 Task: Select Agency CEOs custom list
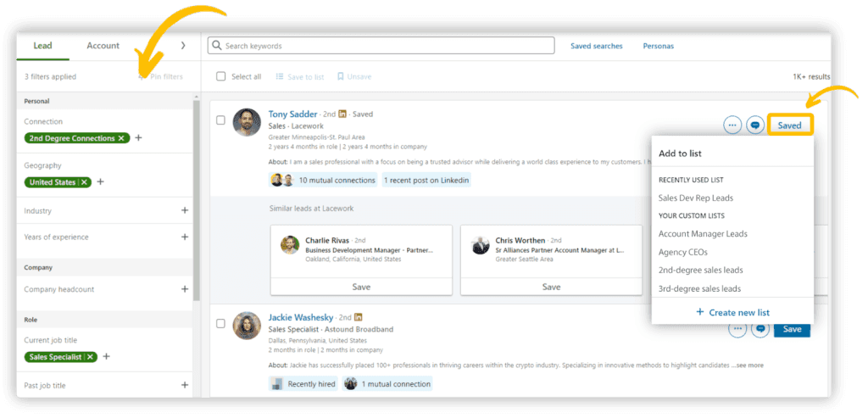point(684,252)
